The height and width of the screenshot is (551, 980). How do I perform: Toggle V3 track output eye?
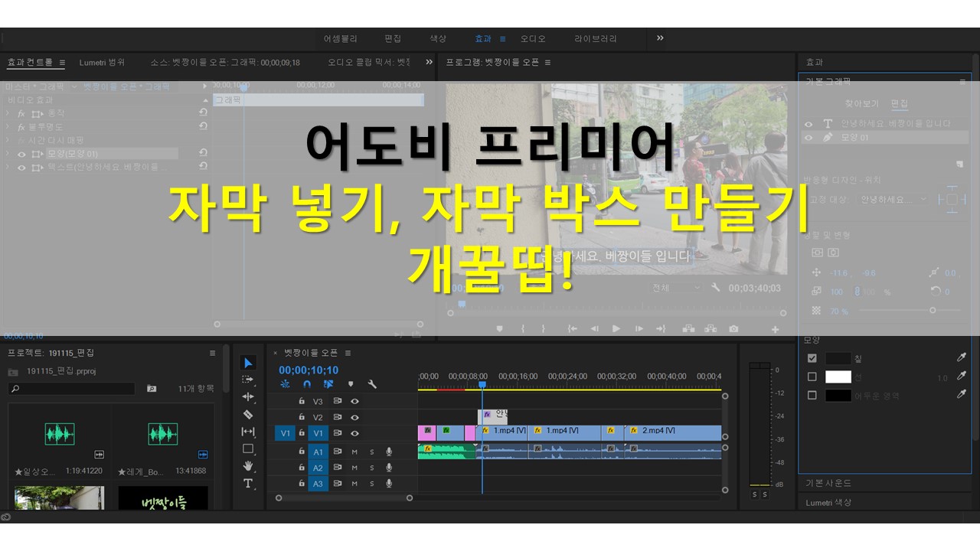click(x=354, y=401)
